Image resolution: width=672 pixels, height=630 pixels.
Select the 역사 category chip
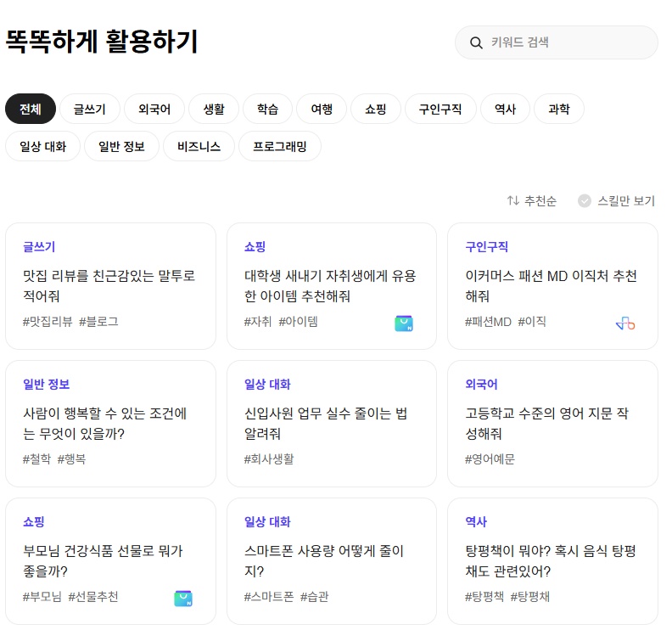pyautogui.click(x=506, y=109)
